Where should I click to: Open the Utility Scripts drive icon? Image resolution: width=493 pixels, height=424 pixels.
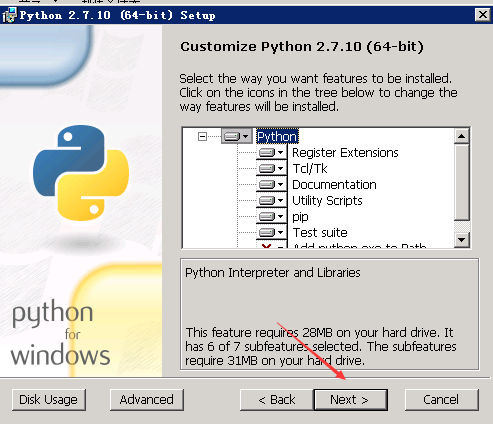(x=271, y=200)
